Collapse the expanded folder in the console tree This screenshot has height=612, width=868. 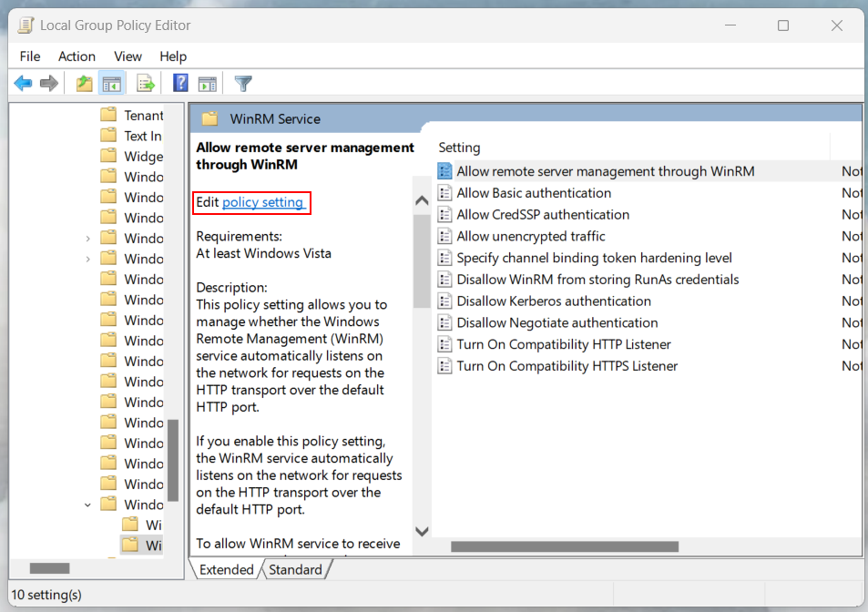pyautogui.click(x=87, y=505)
